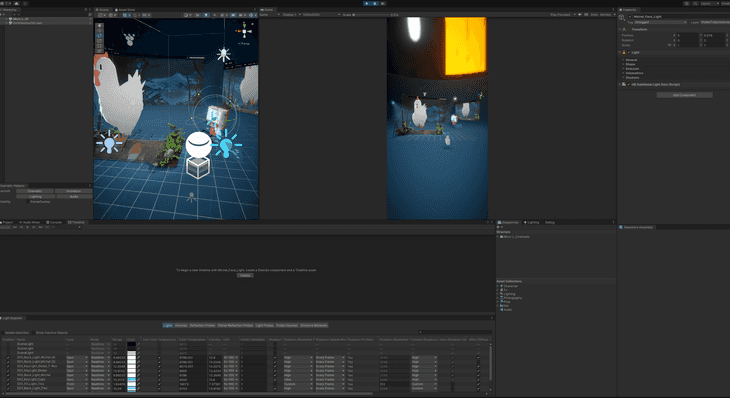Image resolution: width=730 pixels, height=398 pixels.
Task: Click the cube GameObject icon in Inspector
Action: [622, 18]
